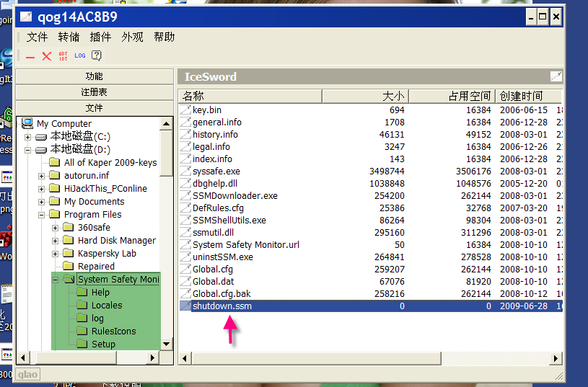Select the SSMShellUtils.exe file
Viewport: 588px width, 387px height.
pos(229,221)
